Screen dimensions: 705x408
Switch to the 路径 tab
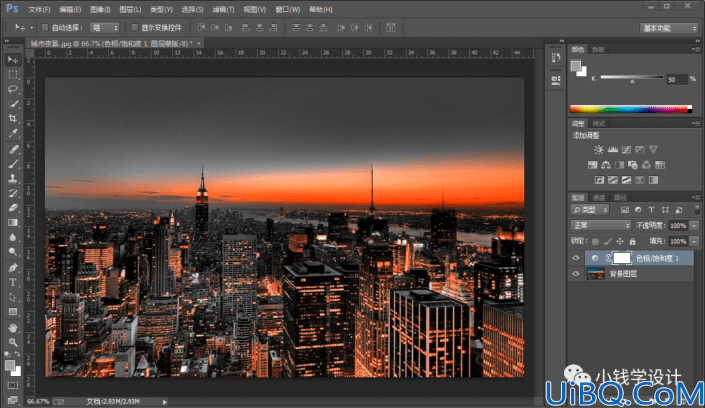[x=620, y=197]
